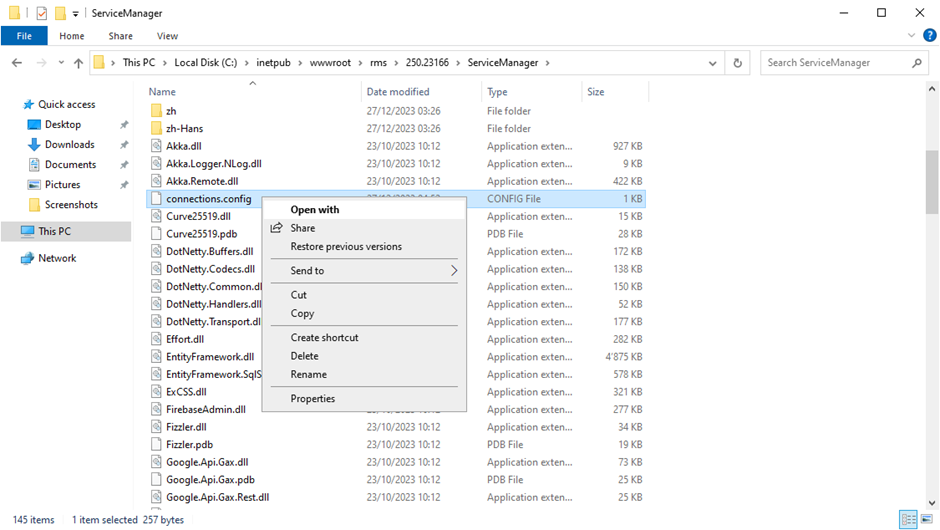The width and height of the screenshot is (940, 530).
Task: Choose Delete from context menu
Action: pyautogui.click(x=364, y=356)
